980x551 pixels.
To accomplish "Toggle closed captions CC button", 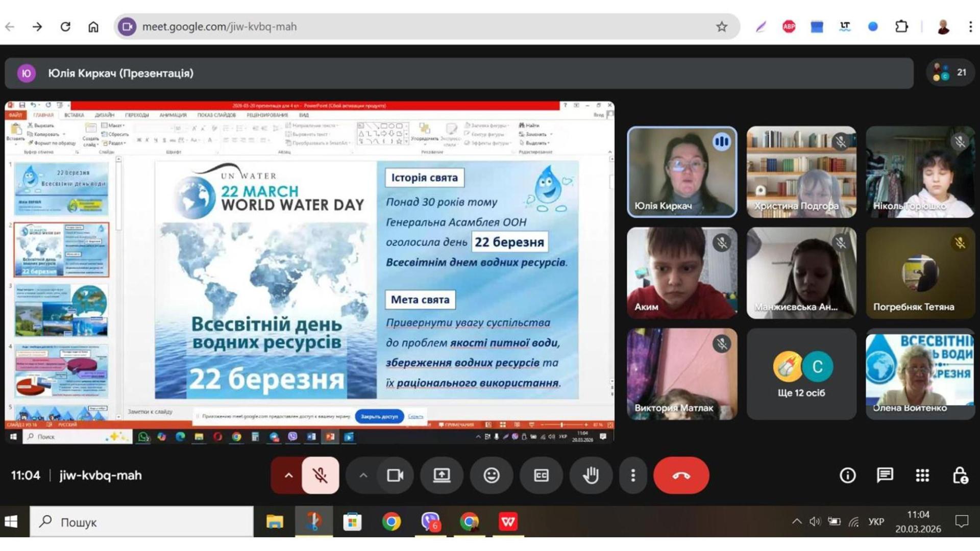I will (x=541, y=475).
